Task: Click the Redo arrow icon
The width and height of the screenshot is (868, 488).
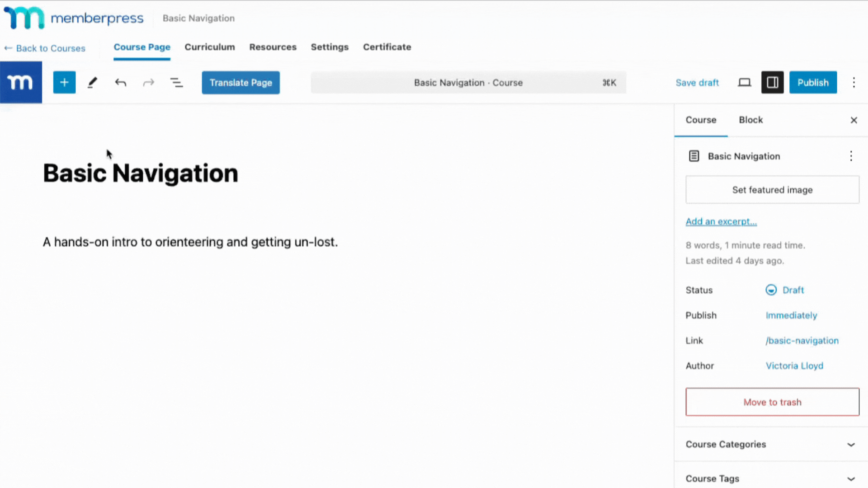Action: coord(148,83)
